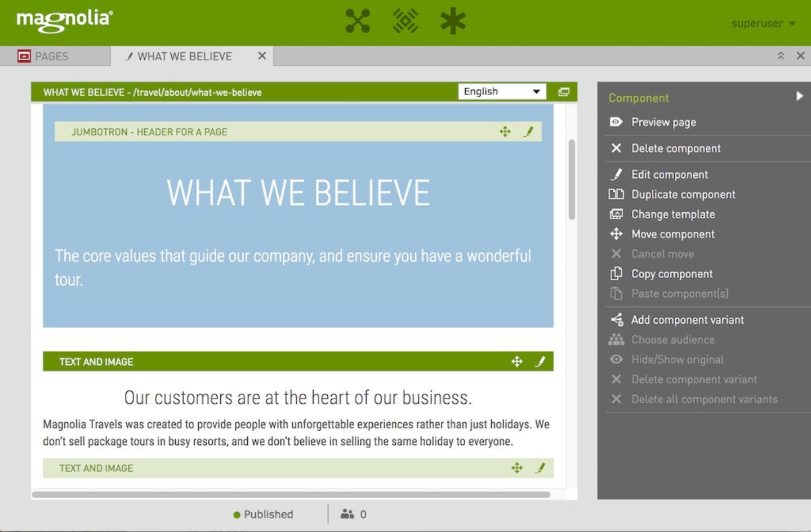The width and height of the screenshot is (811, 532).
Task: Choose Change template in the component menu
Action: (x=673, y=214)
